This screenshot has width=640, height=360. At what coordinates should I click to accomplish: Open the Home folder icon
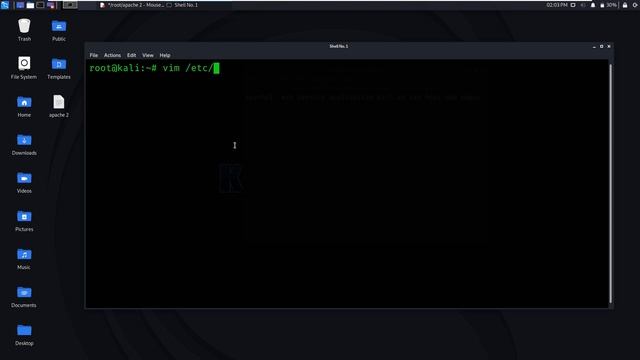pyautogui.click(x=24, y=106)
